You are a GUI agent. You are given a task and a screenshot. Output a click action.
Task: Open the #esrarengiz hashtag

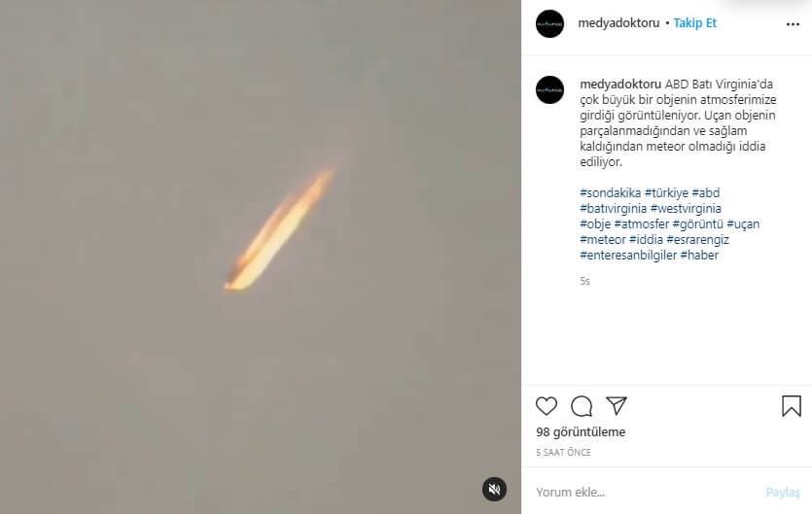[x=697, y=240]
